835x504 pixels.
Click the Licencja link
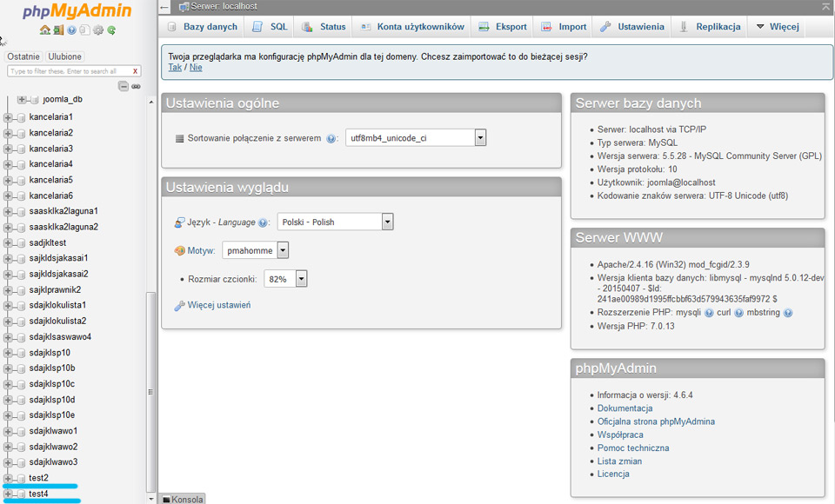pyautogui.click(x=613, y=474)
